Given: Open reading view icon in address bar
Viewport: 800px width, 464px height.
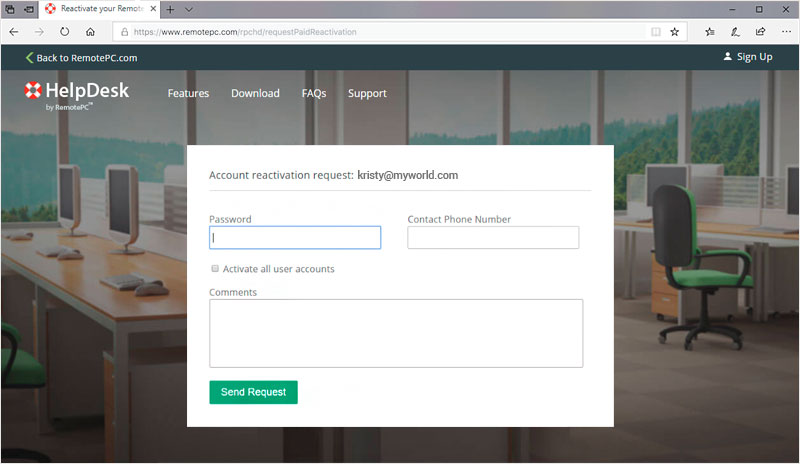Looking at the screenshot, I should point(656,32).
